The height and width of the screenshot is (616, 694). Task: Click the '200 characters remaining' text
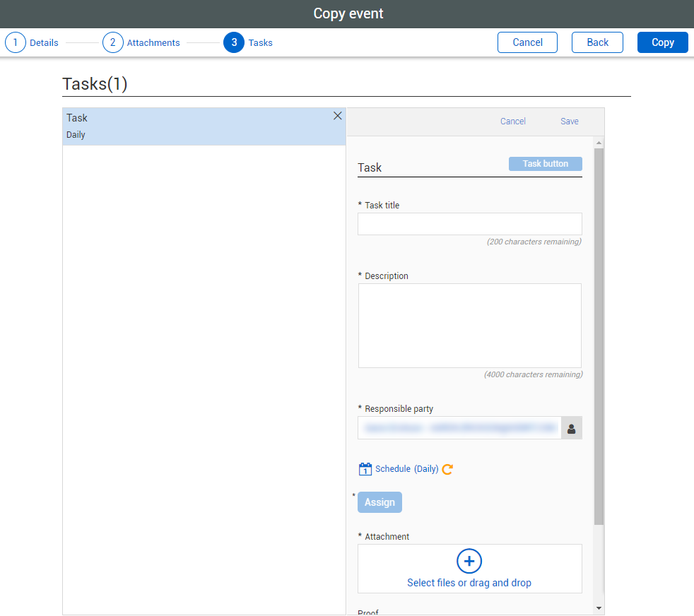point(534,242)
